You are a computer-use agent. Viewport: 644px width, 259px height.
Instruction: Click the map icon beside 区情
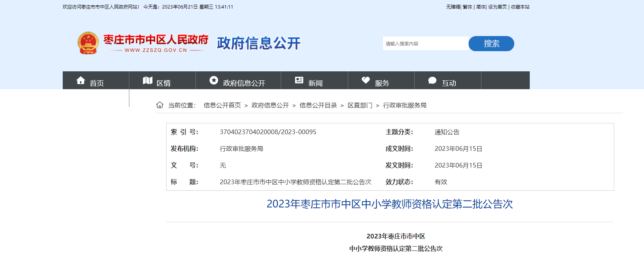148,80
